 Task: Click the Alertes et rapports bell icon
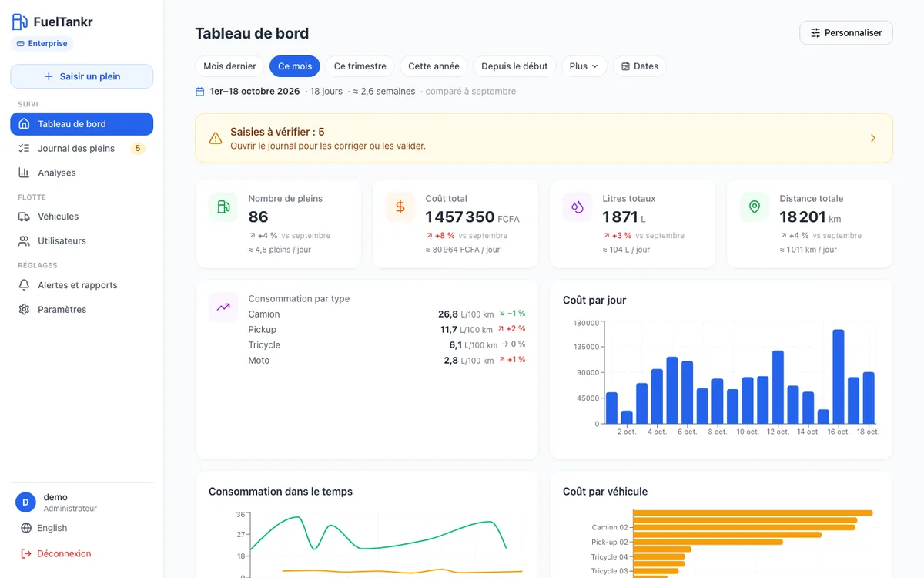24,285
